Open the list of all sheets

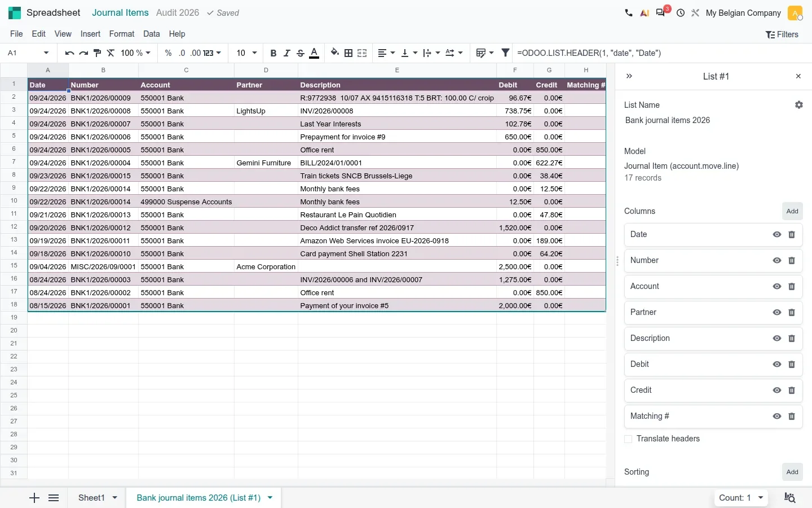point(54,498)
